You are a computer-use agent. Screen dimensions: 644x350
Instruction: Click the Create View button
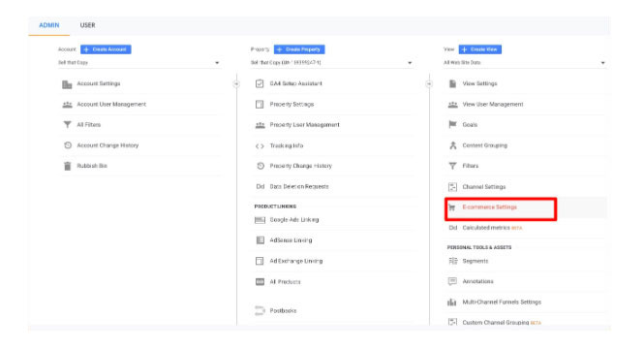tap(479, 49)
